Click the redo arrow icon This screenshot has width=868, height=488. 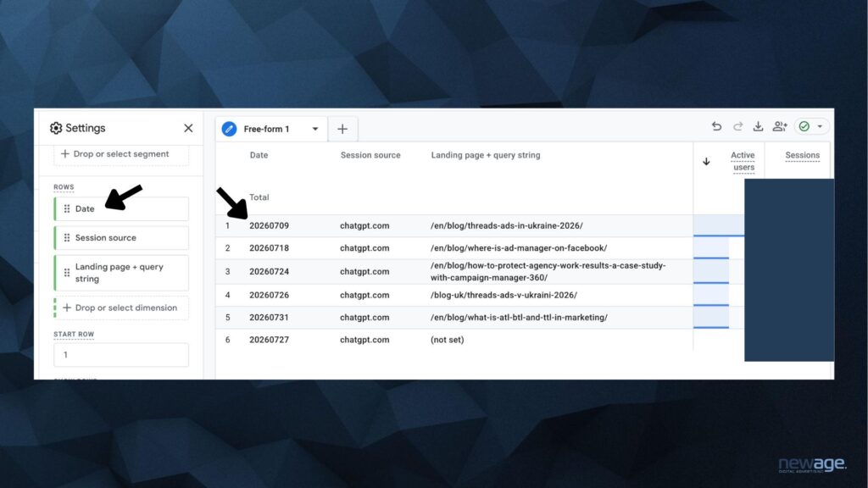point(737,126)
